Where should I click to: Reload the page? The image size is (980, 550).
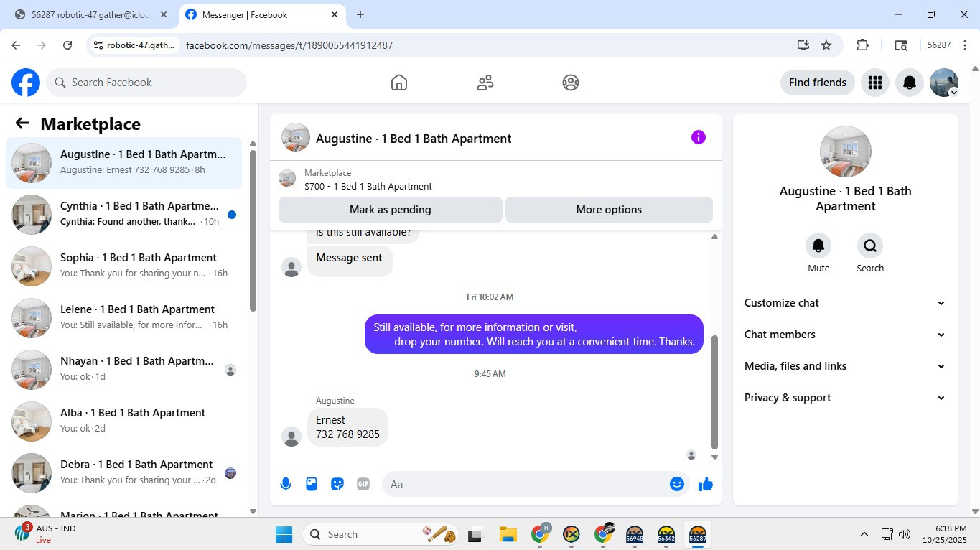coord(67,45)
